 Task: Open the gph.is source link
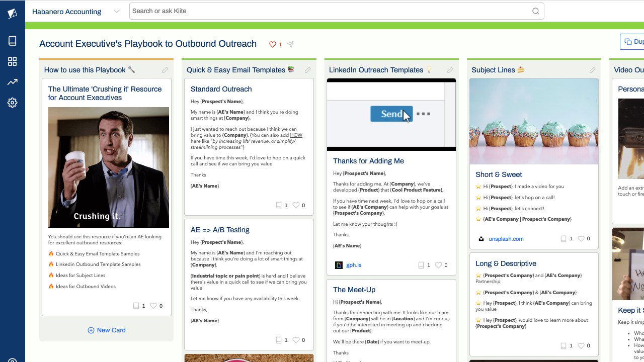354,265
